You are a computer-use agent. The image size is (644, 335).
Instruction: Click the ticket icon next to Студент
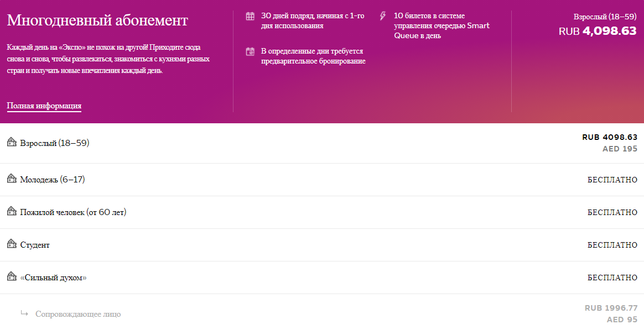tap(12, 244)
